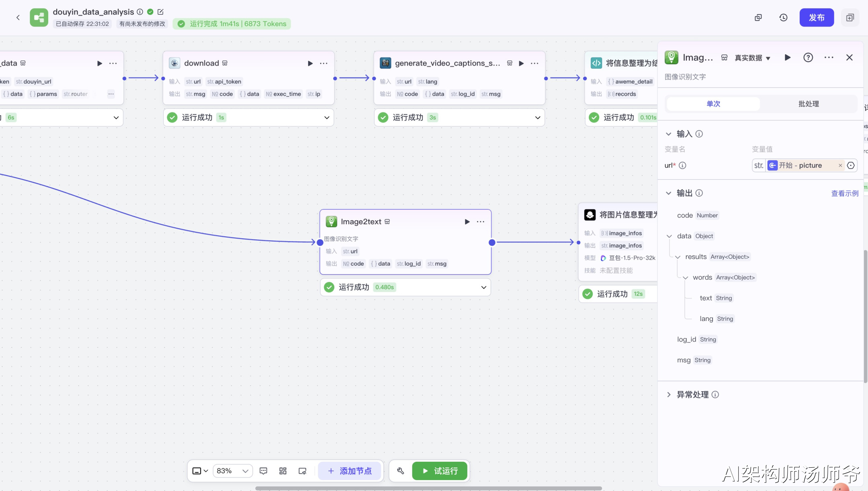The width and height of the screenshot is (868, 491).
Task: Click the wrench debug icon beside test run
Action: coord(401,471)
